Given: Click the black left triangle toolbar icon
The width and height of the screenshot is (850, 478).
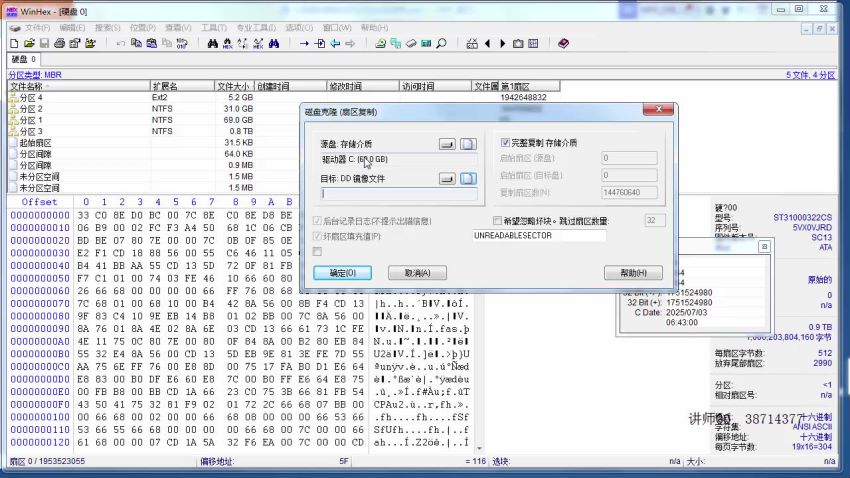Looking at the screenshot, I should pyautogui.click(x=487, y=43).
